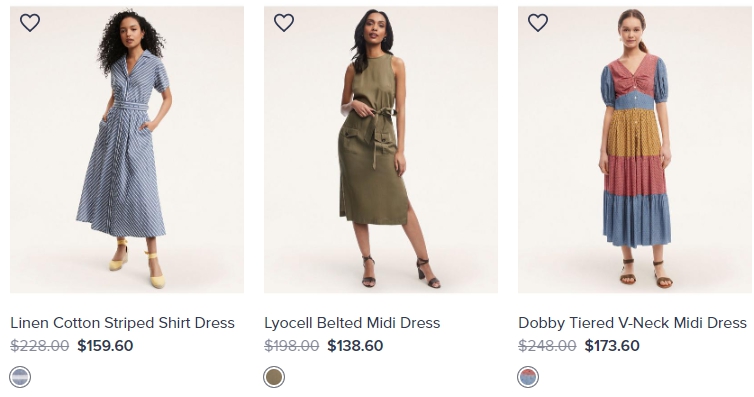The height and width of the screenshot is (397, 754).
Task: Open the olive belted midi dress photo
Action: pyautogui.click(x=381, y=149)
